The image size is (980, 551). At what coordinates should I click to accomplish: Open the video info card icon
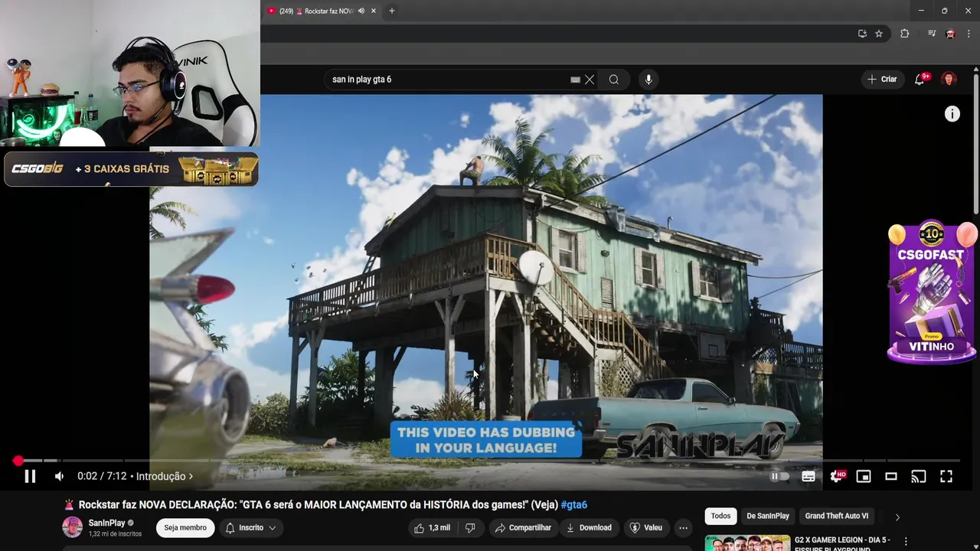(952, 114)
